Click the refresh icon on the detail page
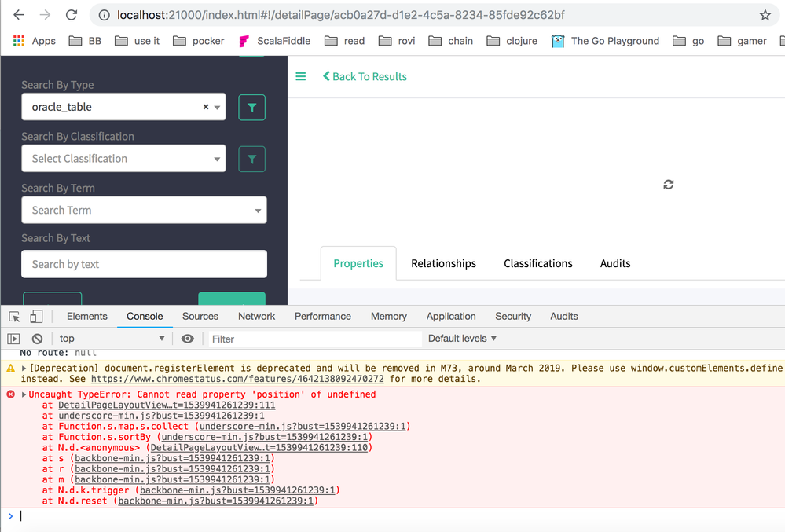 [x=668, y=184]
